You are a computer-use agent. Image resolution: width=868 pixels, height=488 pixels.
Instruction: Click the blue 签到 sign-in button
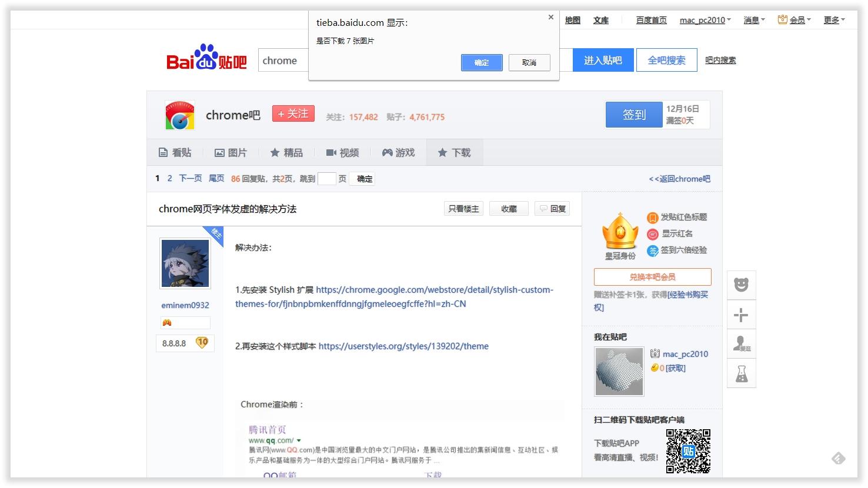(634, 115)
